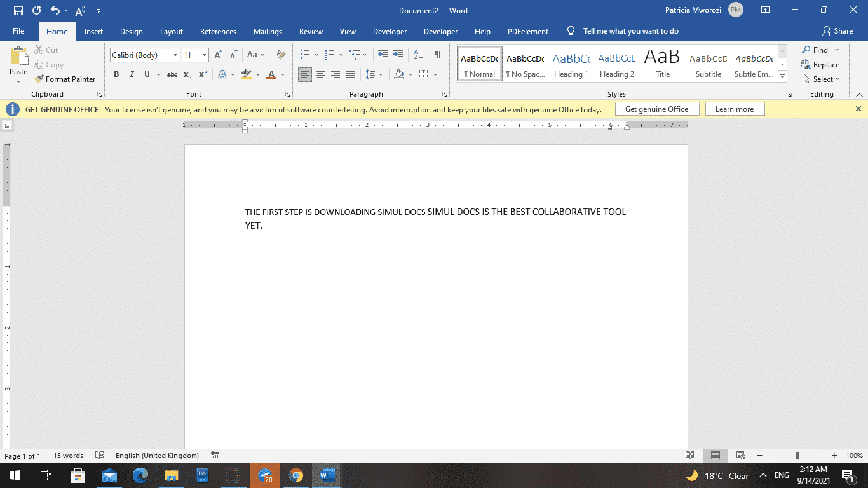868x488 pixels.
Task: Select the Heading 1 style
Action: pos(571,64)
